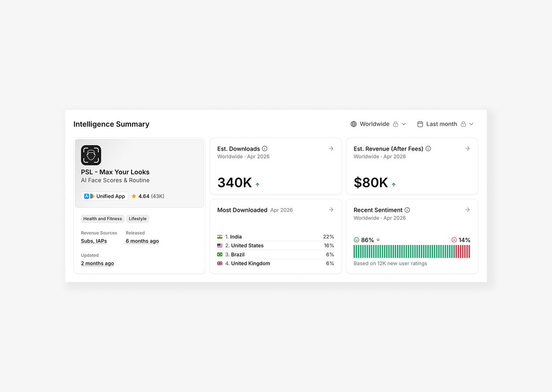This screenshot has width=552, height=392.
Task: Click the United Kingdom flag icon
Action: 220,263
